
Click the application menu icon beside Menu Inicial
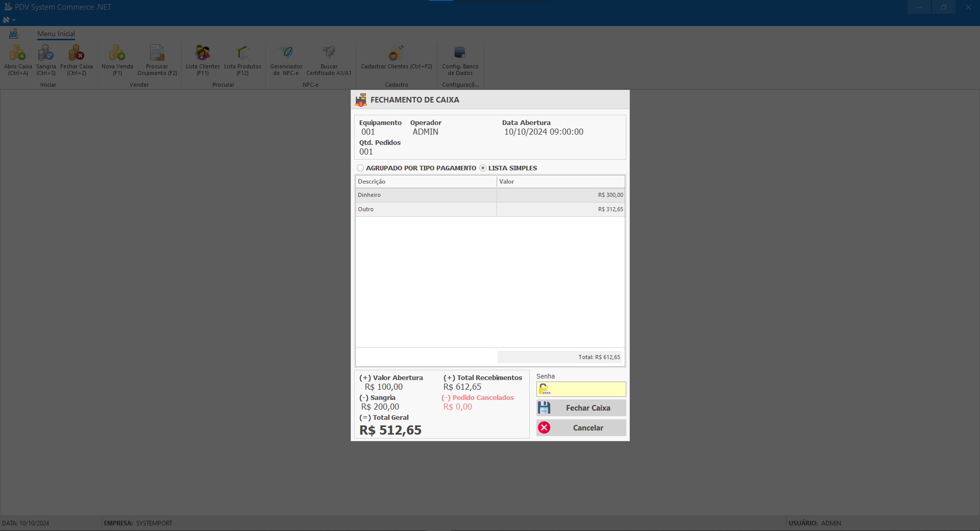coord(14,34)
